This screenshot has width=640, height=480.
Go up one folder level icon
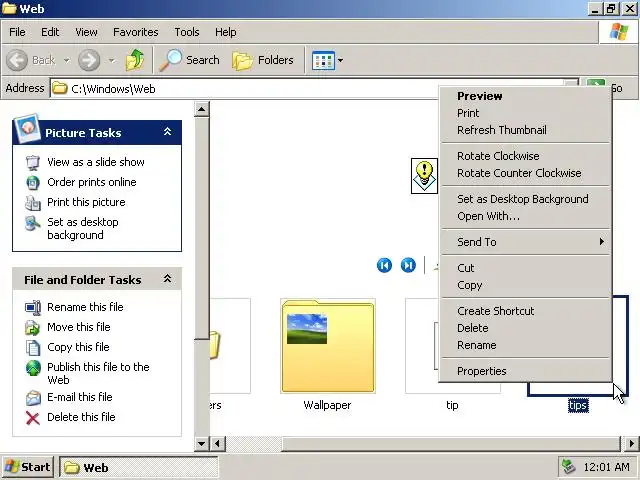point(135,60)
